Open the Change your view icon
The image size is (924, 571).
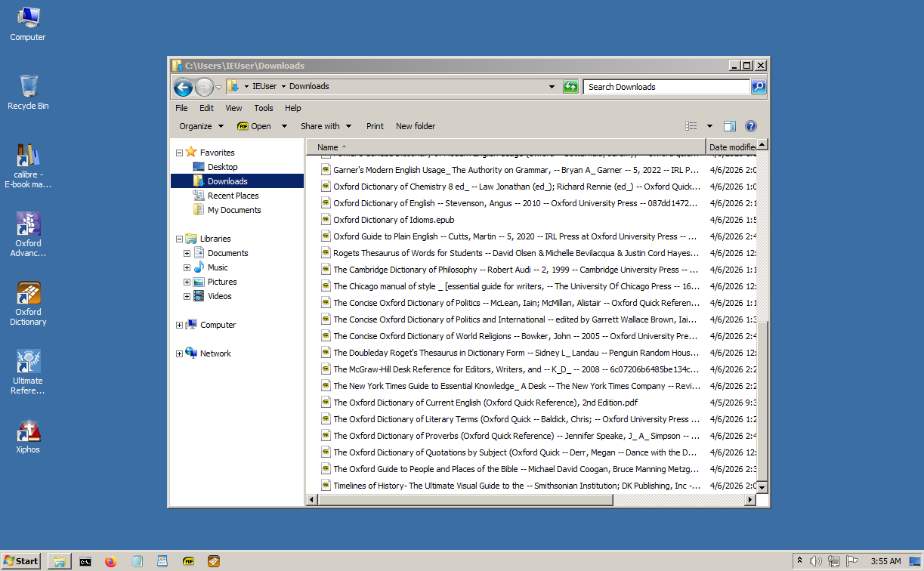click(x=691, y=126)
